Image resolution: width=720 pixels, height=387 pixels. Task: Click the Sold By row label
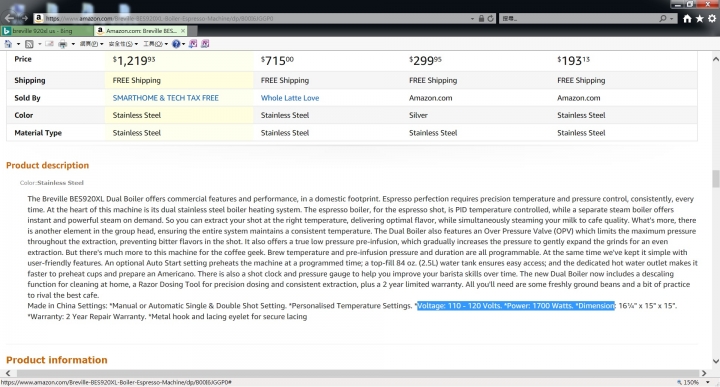pyautogui.click(x=27, y=98)
